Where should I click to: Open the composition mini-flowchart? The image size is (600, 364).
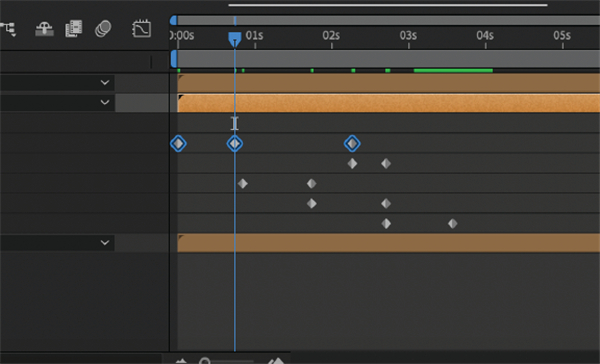(8, 29)
